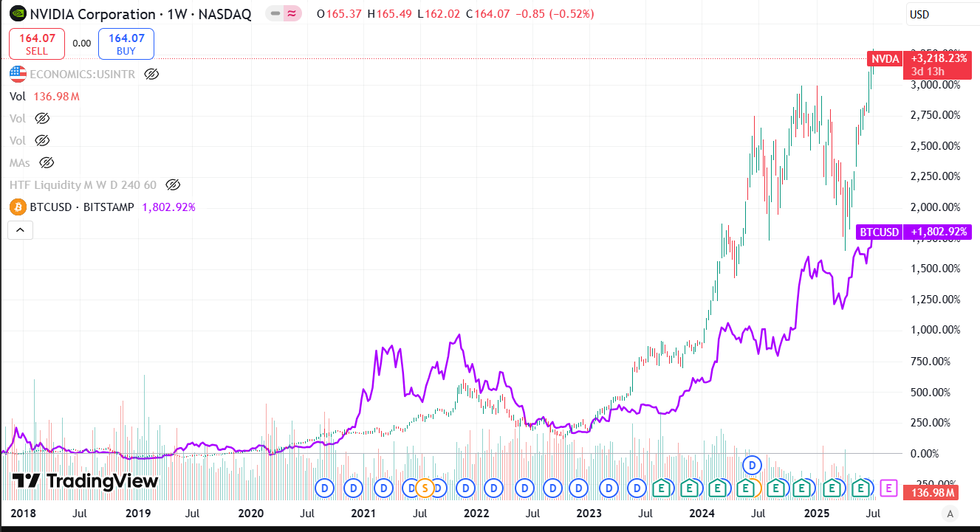Select the MAs legend label
Image resolution: width=980 pixels, height=532 pixels.
[x=20, y=162]
